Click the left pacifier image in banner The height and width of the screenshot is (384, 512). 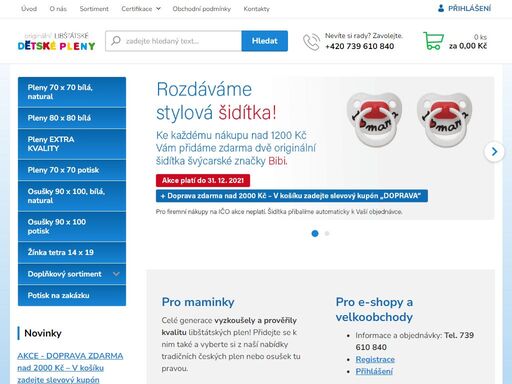coord(374,120)
